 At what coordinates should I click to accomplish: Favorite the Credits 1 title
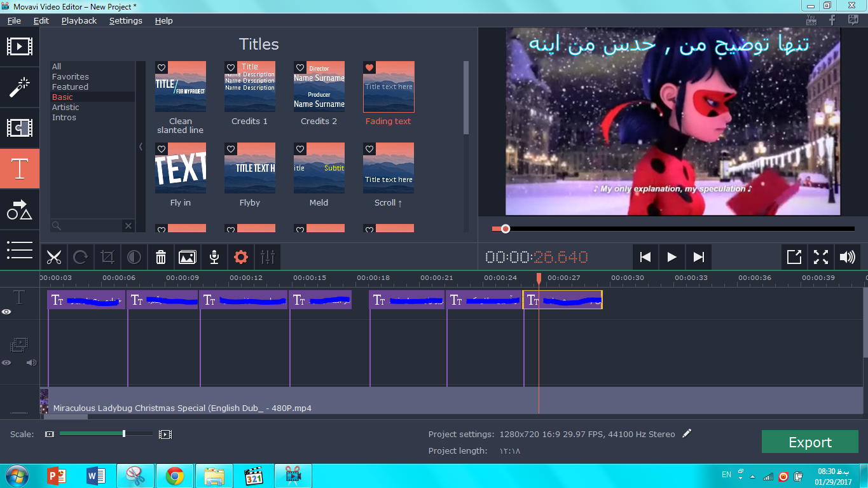point(231,67)
